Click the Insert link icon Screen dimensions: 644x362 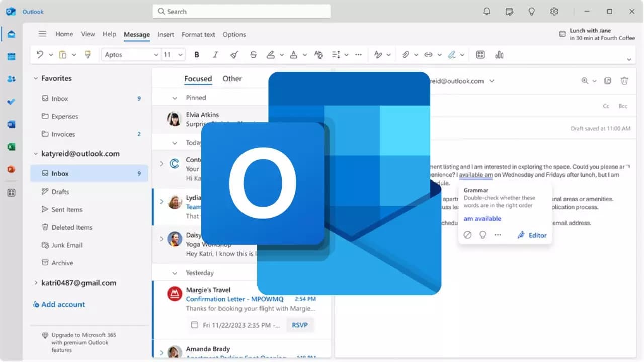(x=428, y=55)
